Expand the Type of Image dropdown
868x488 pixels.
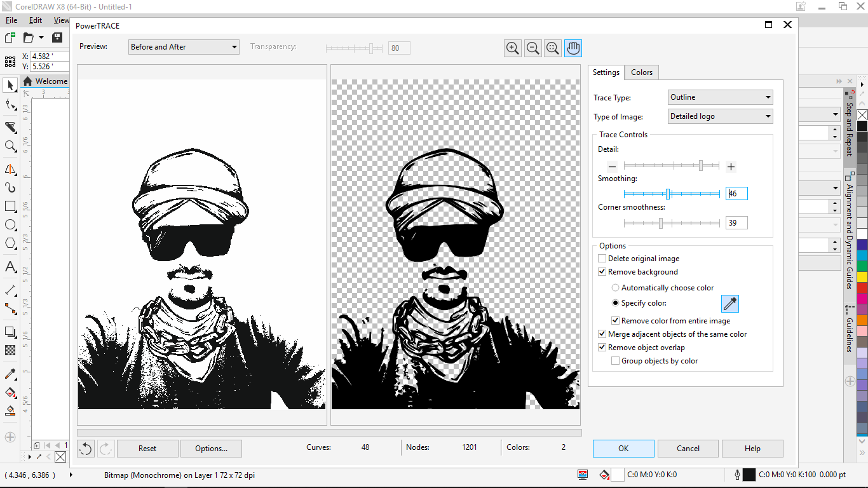[x=721, y=116]
